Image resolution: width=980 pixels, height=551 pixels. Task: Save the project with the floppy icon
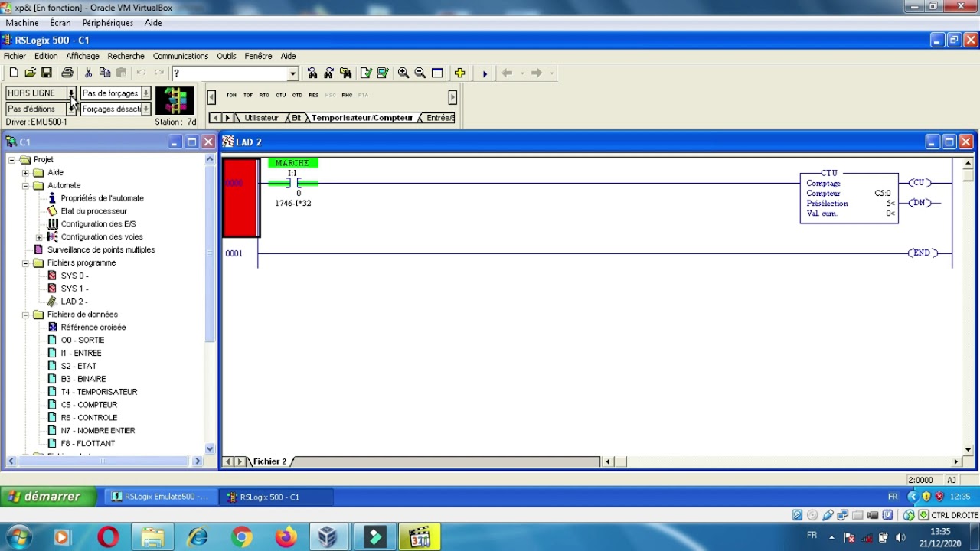[47, 73]
